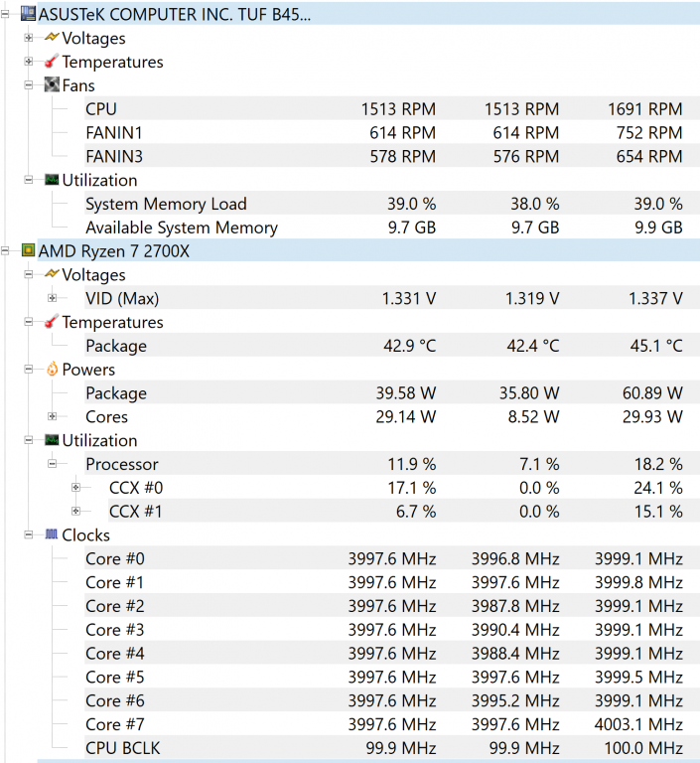
Task: Select the CPU fan row
Action: (392, 108)
